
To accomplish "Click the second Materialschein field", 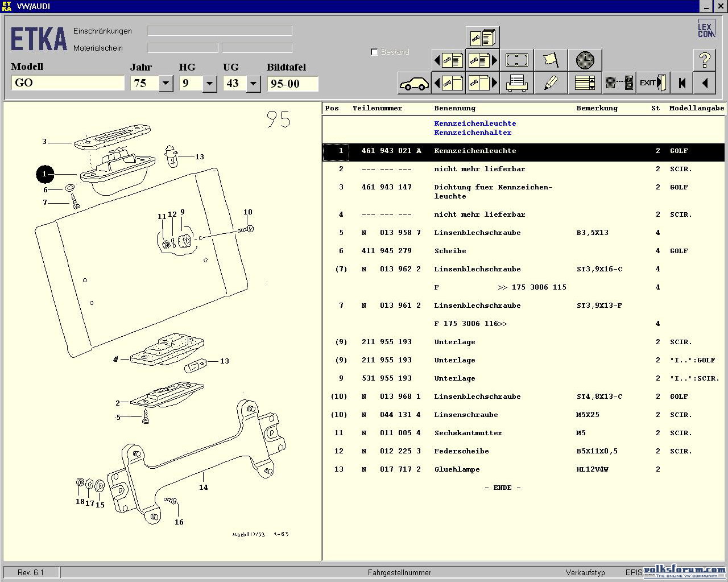I will click(257, 48).
